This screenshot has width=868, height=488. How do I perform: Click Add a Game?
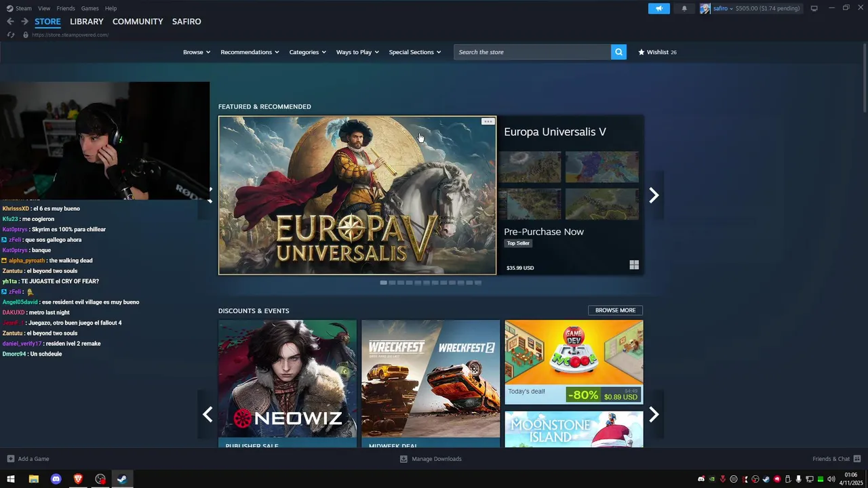pyautogui.click(x=28, y=459)
